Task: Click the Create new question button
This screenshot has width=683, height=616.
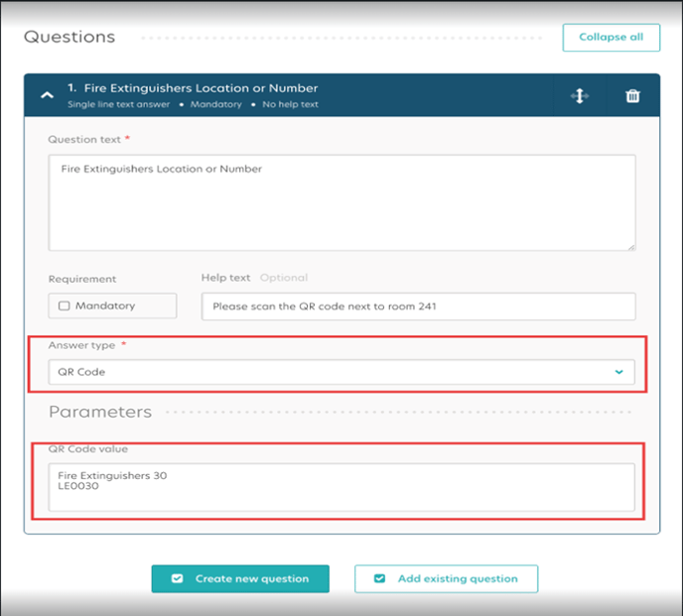Action: coord(240,579)
